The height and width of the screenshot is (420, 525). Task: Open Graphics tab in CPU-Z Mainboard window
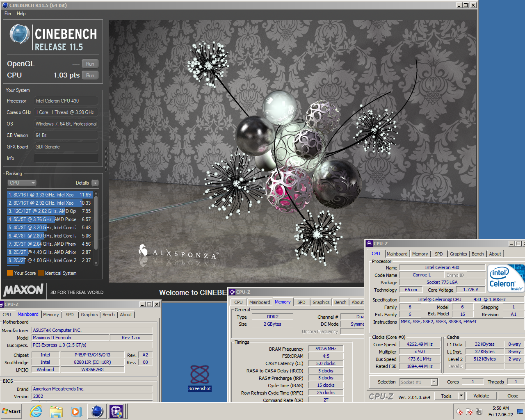89,315
